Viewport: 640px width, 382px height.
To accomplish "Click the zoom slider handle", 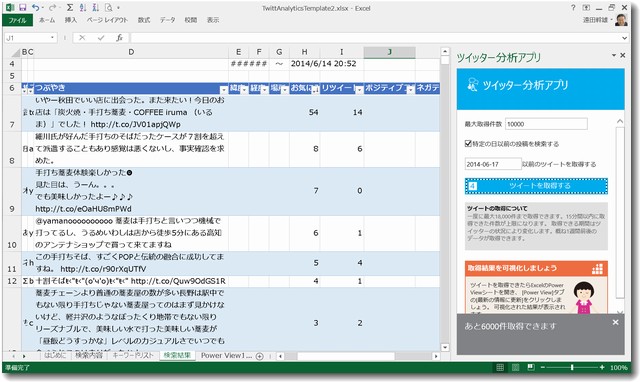I will tap(572, 368).
